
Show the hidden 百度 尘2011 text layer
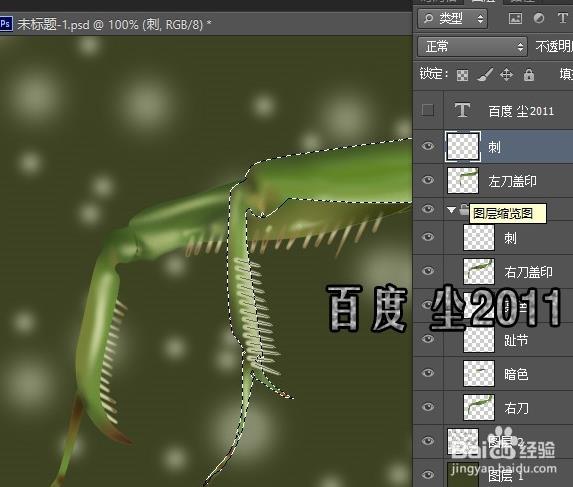(x=428, y=110)
